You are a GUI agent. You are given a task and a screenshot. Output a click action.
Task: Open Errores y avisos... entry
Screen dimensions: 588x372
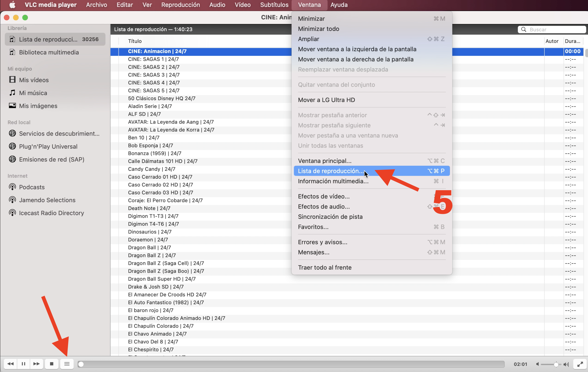pos(372,242)
